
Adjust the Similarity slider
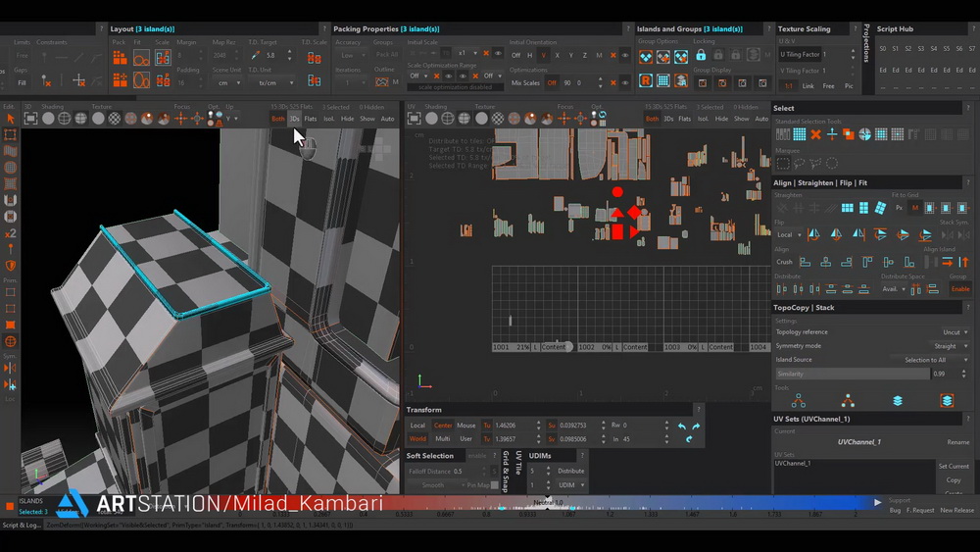853,374
